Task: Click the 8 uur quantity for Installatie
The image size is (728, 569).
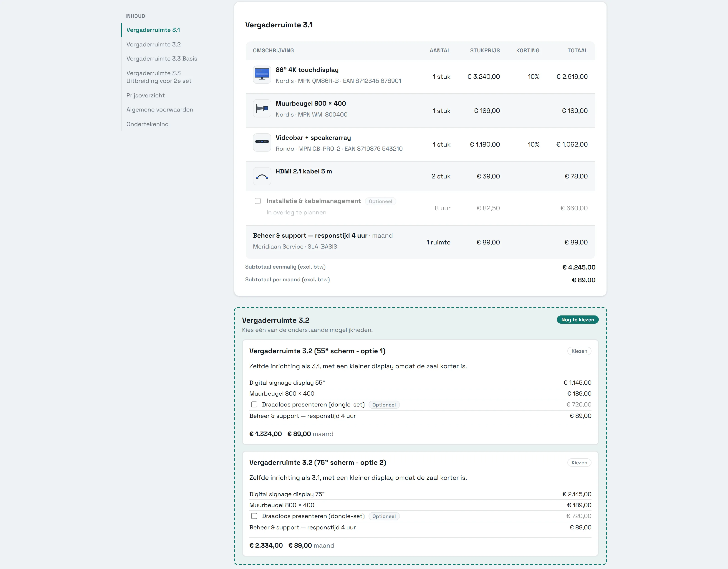Action: point(442,208)
